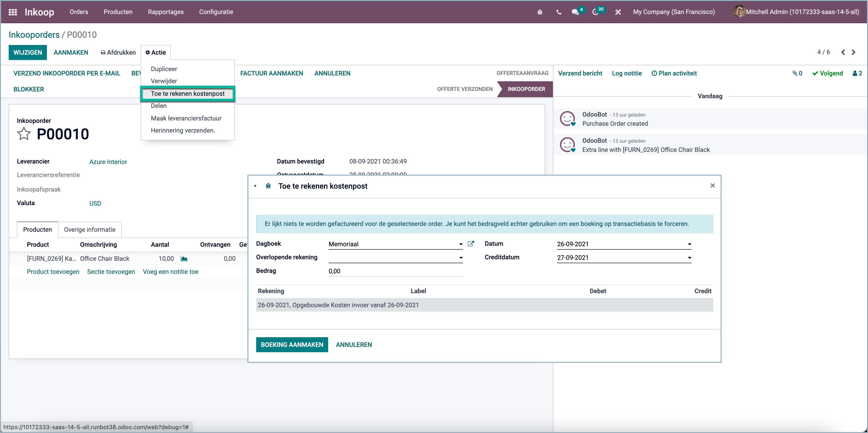The height and width of the screenshot is (433, 868).
Task: Open the apps grid menu icon
Action: click(13, 12)
